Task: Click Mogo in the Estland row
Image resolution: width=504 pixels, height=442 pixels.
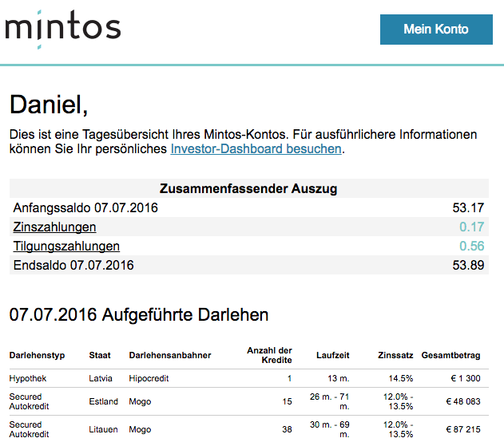Action: (x=140, y=401)
